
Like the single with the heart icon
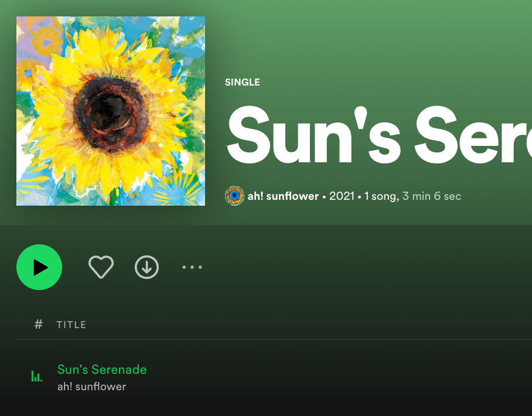[x=101, y=267]
